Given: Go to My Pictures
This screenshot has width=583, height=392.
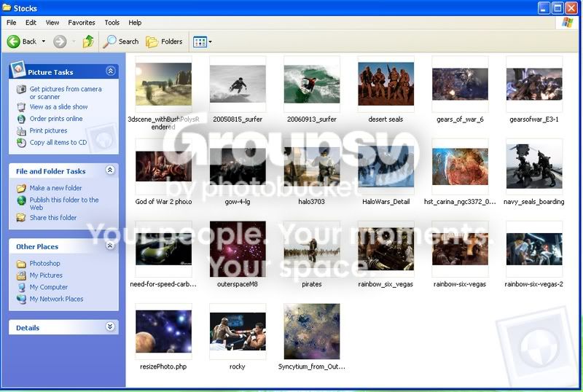Looking at the screenshot, I should coord(46,275).
